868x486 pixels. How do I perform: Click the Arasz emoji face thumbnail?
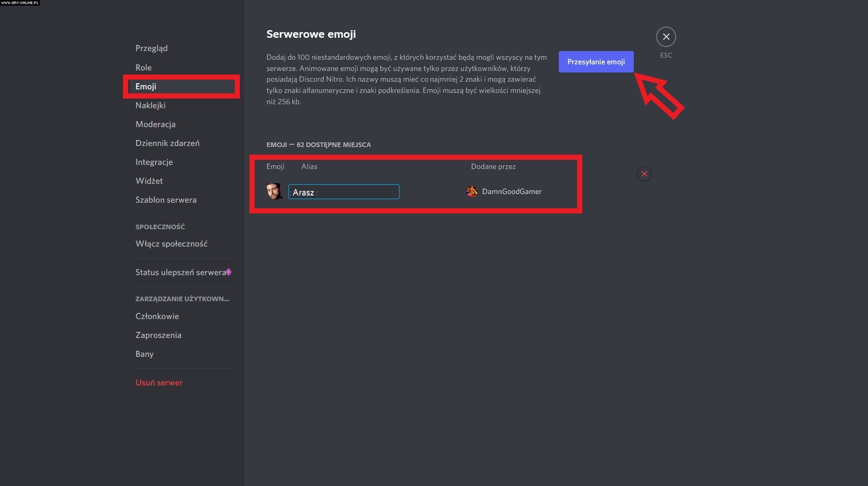(x=275, y=191)
